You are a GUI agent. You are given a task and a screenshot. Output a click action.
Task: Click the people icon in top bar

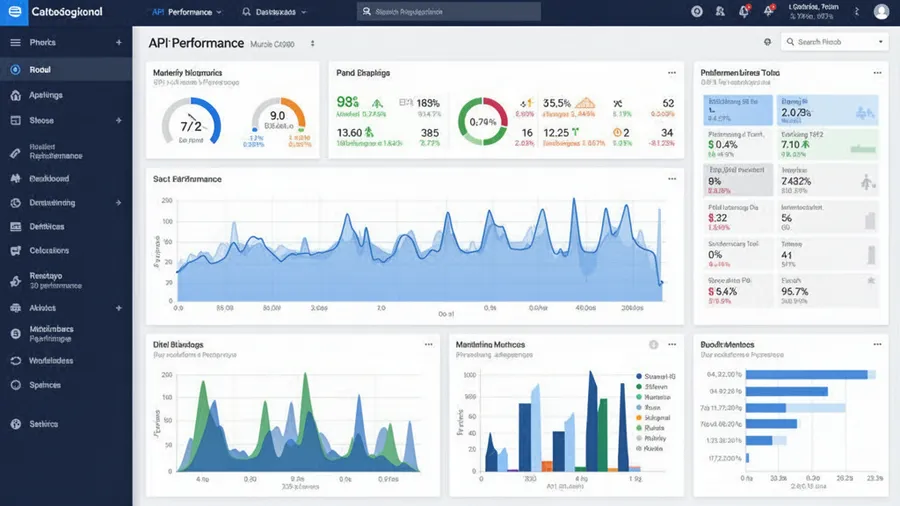pyautogui.click(x=720, y=11)
